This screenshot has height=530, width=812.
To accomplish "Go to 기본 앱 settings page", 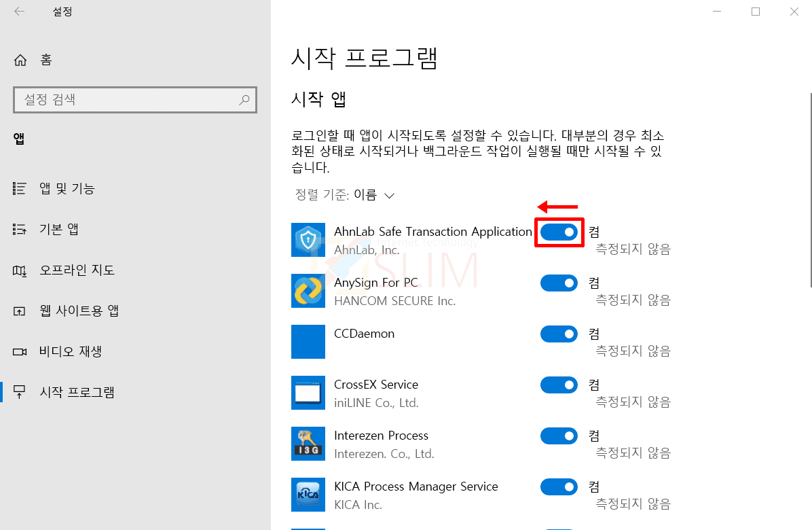I will pos(59,229).
